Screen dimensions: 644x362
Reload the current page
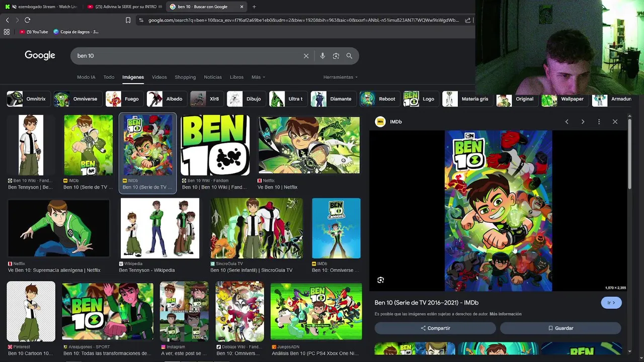(x=27, y=20)
